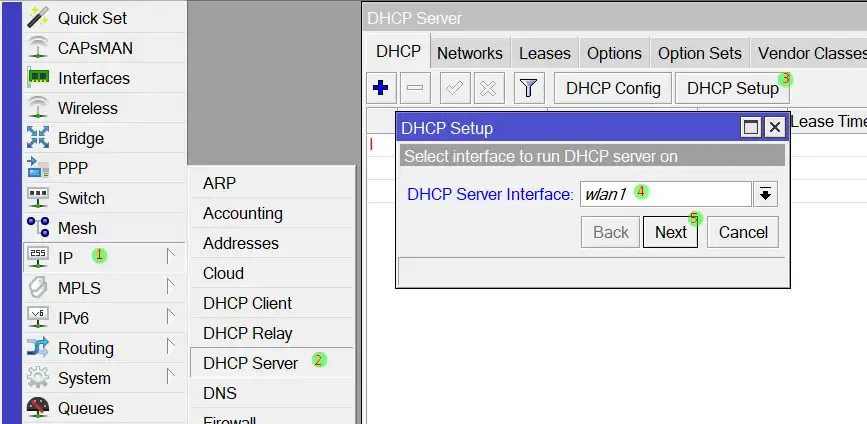This screenshot has width=867, height=424.
Task: Click the DHCP Setup toolbar button
Action: pyautogui.click(x=732, y=88)
